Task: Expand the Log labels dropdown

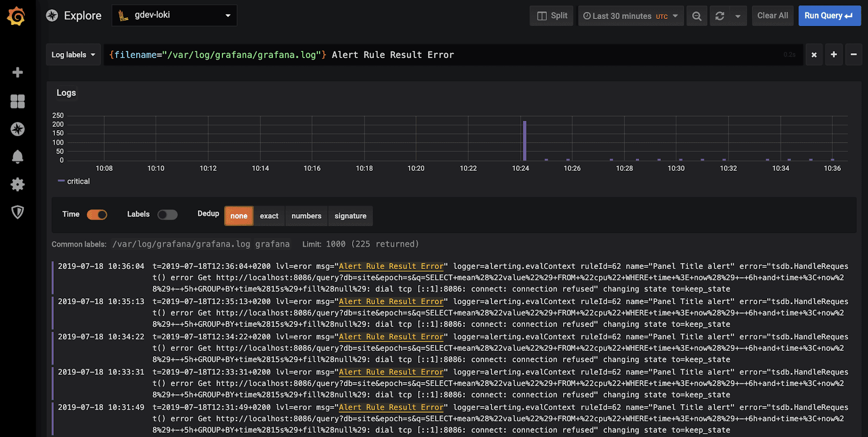Action: click(x=73, y=55)
